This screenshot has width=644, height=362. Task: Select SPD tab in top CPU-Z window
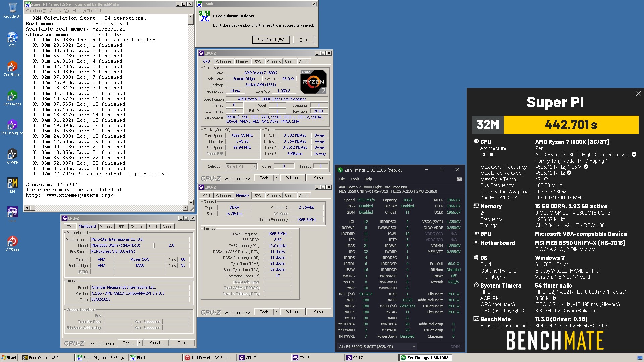pos(258,62)
